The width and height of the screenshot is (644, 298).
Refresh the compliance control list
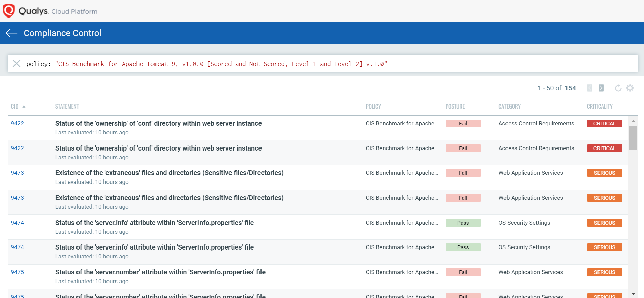[x=618, y=88]
